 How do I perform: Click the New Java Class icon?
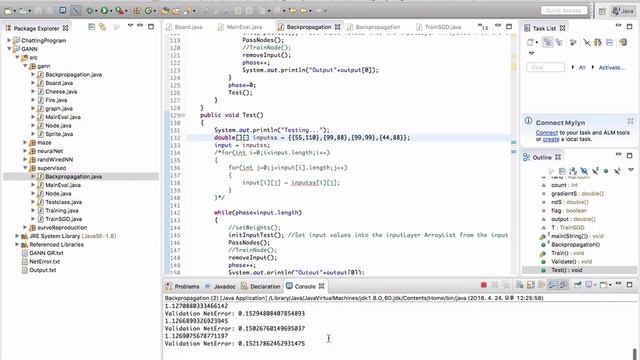point(149,11)
